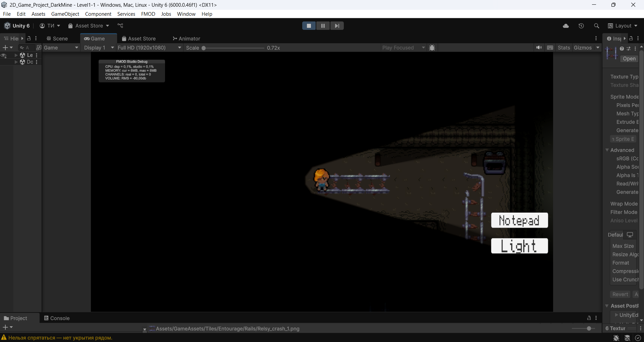Viewport: 644px width, 342px height.
Task: Open Inspector help question icon
Action: [x=622, y=49]
